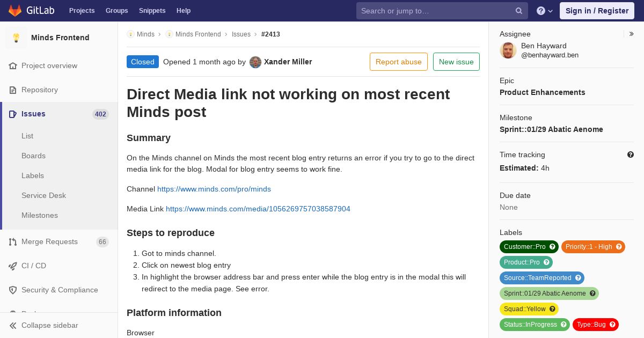The width and height of the screenshot is (644, 338).
Task: Select the Customer::Pro label
Action: point(524,247)
